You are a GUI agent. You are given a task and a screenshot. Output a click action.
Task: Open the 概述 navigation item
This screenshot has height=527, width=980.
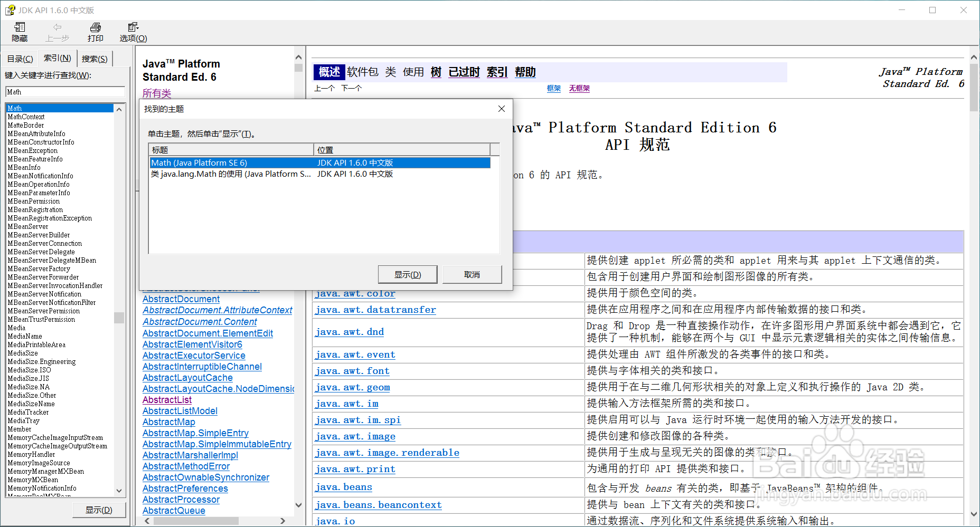(x=328, y=72)
